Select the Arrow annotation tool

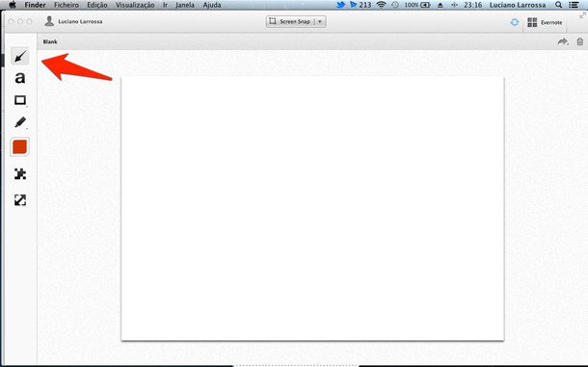(x=20, y=56)
